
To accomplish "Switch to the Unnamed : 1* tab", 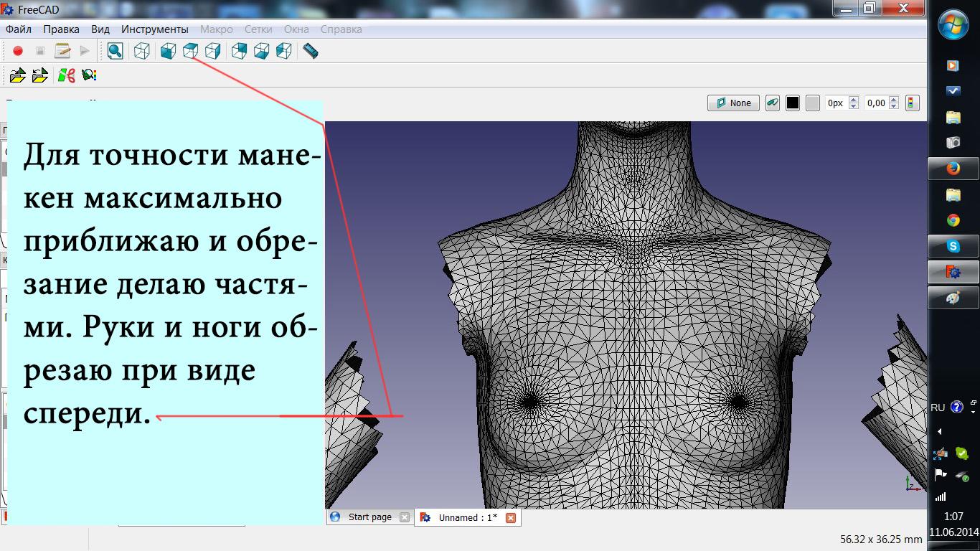I will (468, 517).
